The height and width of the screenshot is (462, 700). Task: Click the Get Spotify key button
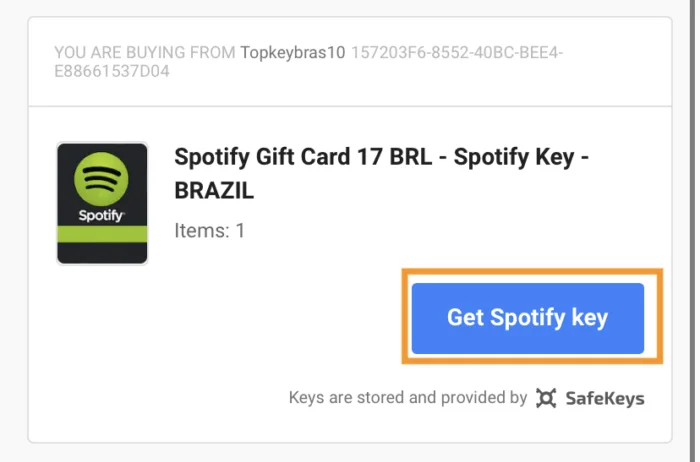point(527,318)
